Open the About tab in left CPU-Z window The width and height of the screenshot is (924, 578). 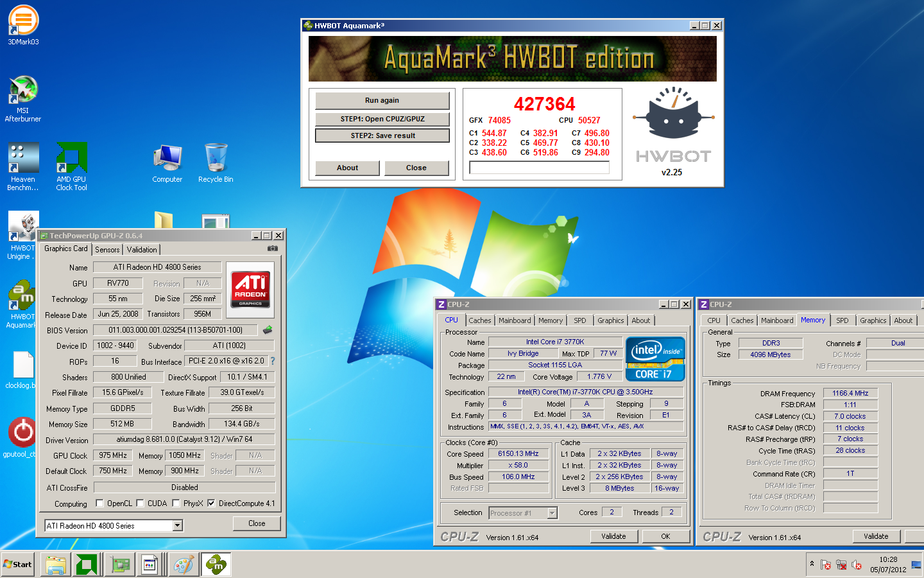[x=641, y=320]
